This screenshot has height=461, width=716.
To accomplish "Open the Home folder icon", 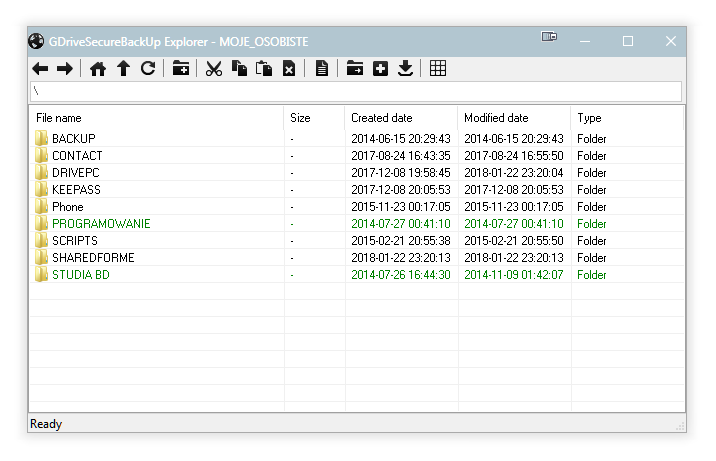I will point(98,69).
